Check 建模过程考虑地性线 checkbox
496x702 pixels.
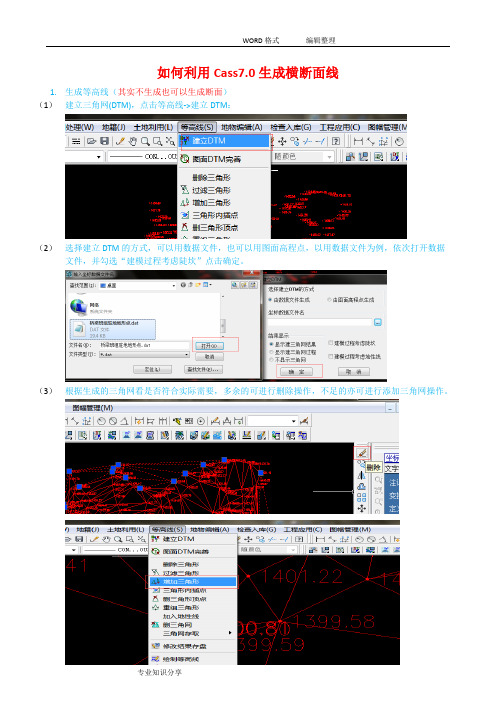331,356
